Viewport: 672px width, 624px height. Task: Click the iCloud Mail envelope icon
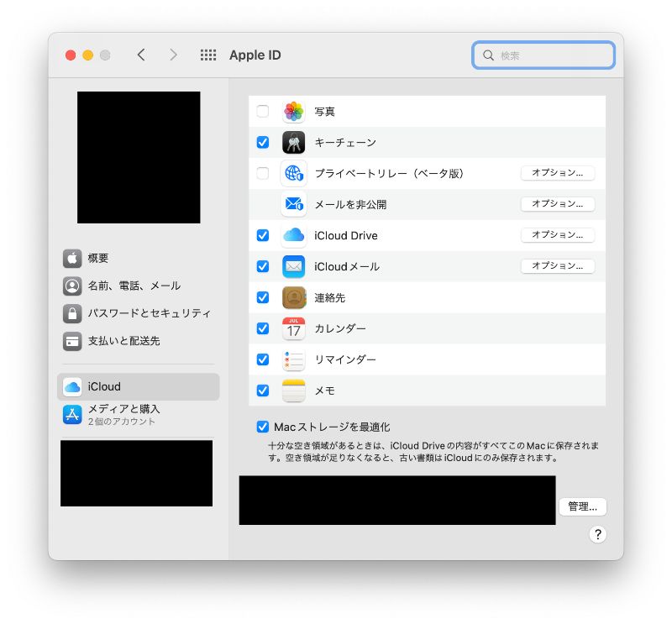pos(293,266)
